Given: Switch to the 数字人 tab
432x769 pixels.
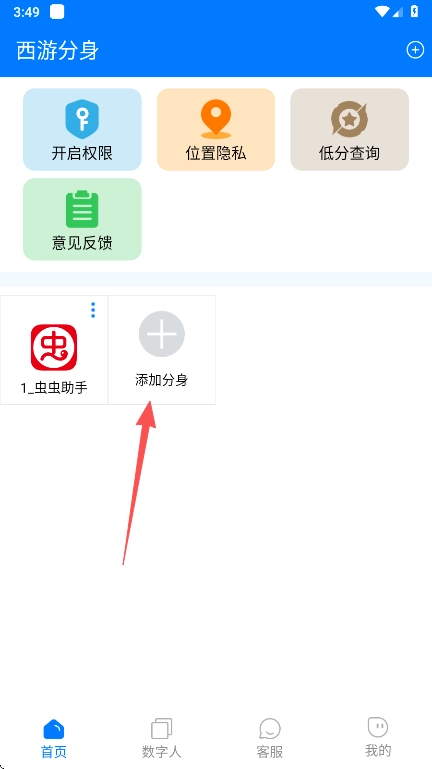Looking at the screenshot, I should point(162,739).
